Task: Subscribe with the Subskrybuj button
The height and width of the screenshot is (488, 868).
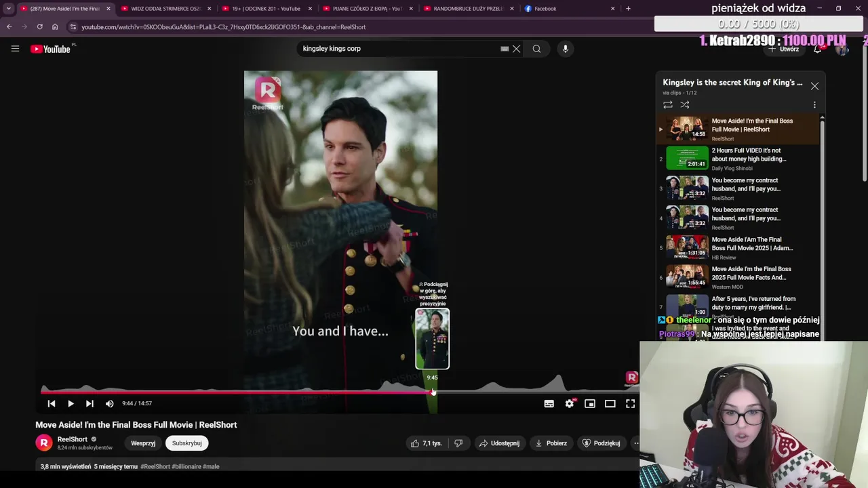Action: (187, 443)
